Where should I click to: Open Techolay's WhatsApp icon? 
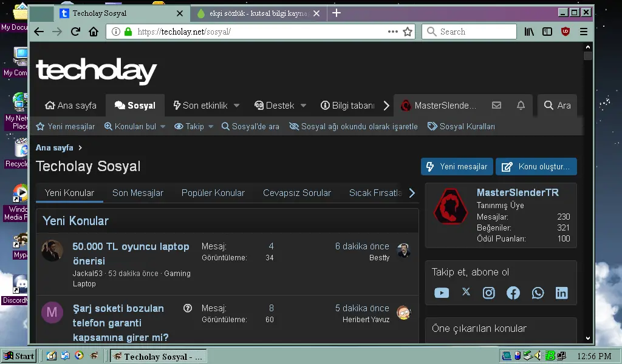pos(538,293)
